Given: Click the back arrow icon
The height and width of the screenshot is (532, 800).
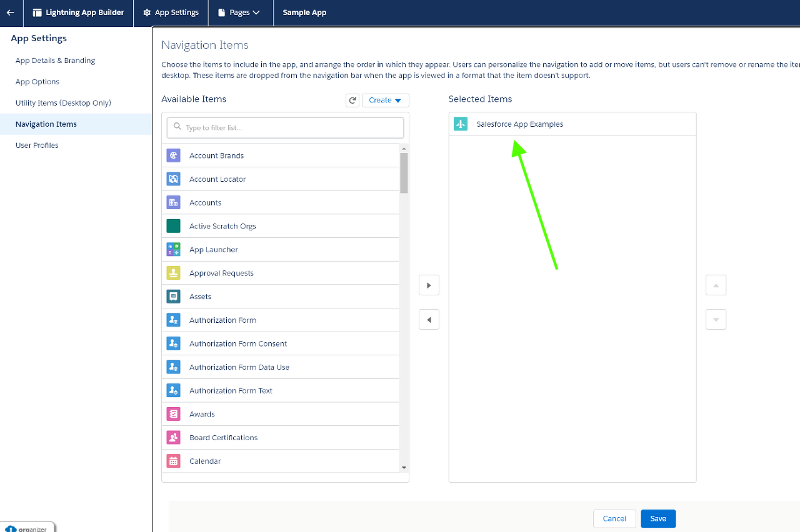Looking at the screenshot, I should coord(10,12).
